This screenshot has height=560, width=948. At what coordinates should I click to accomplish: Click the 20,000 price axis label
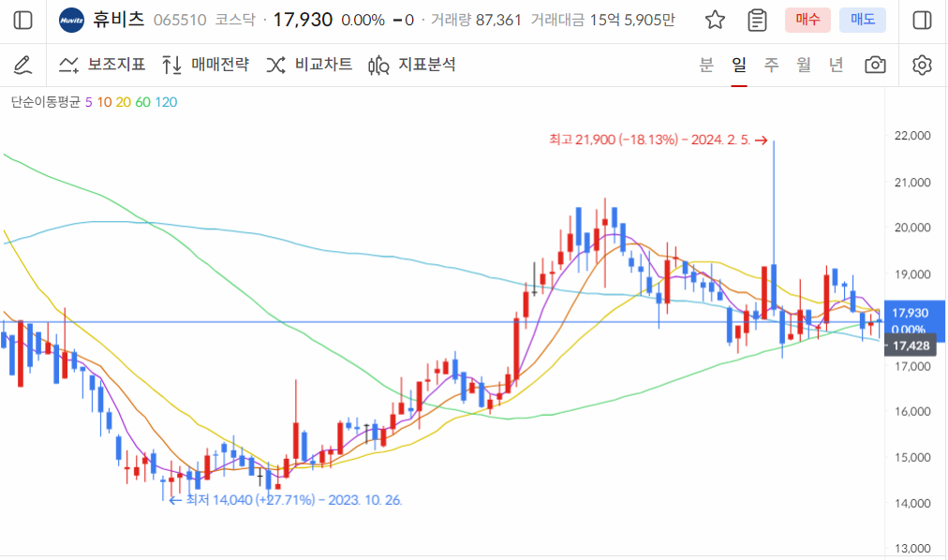tap(912, 228)
